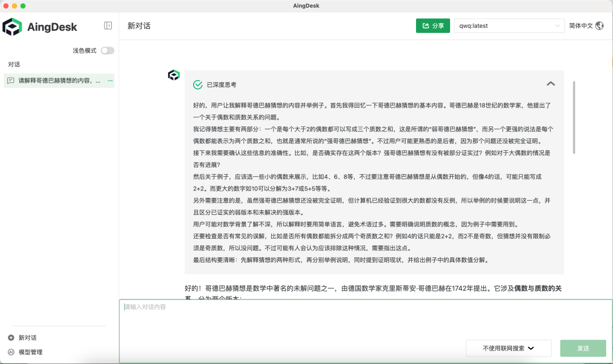Click the globe language icon
The image size is (613, 364).
599,26
